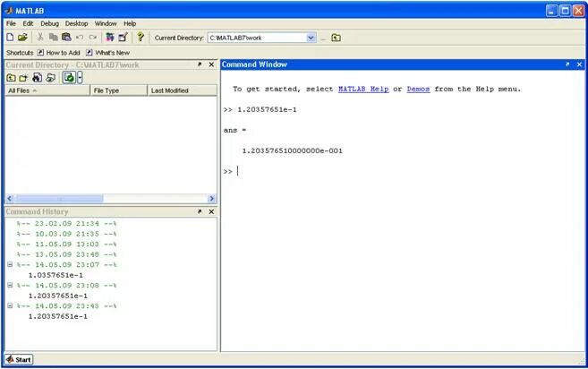Image resolution: width=588 pixels, height=369 pixels.
Task: Click the left arrow of the file list scrollbar
Action: click(10, 198)
